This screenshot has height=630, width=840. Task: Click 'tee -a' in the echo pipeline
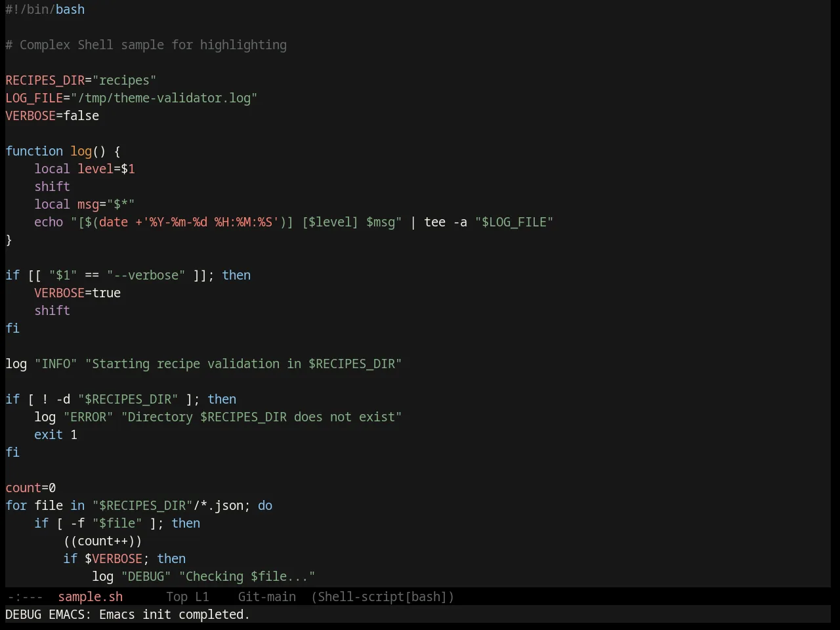[446, 222]
